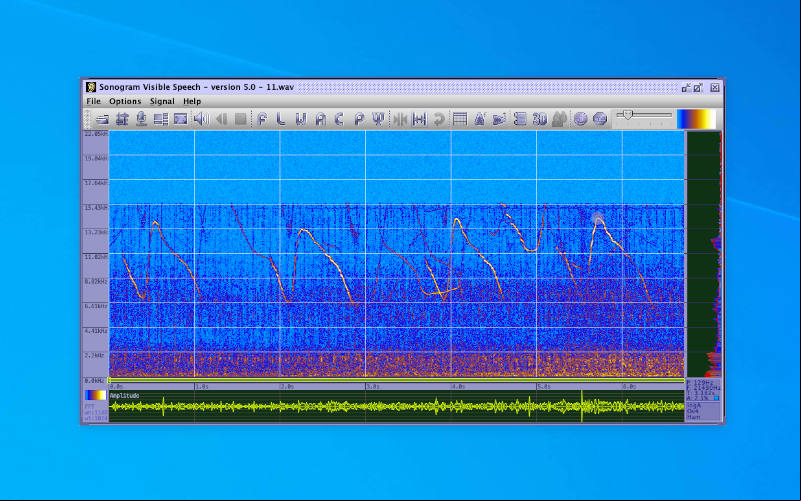The image size is (801, 501).
Task: Click the fullscreen view icon
Action: [x=181, y=120]
